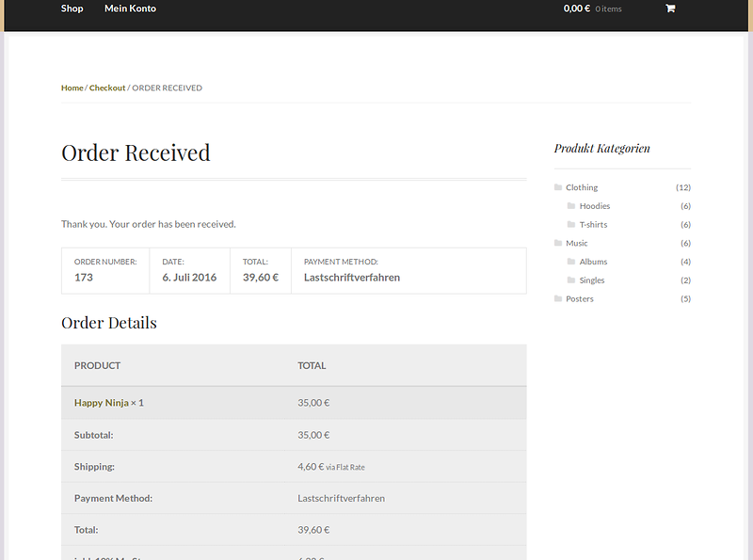Open the shopping cart icon

point(670,8)
